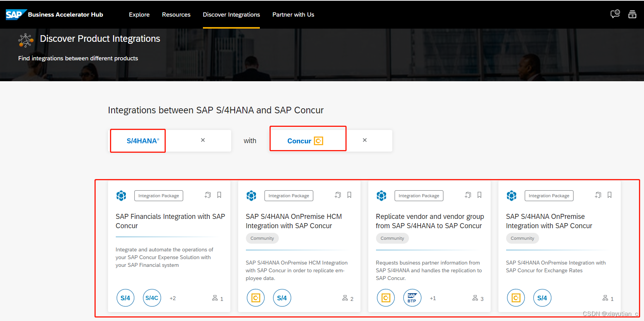Bookmark the SAP Financials Integration card
644x321 pixels.
(x=219, y=195)
